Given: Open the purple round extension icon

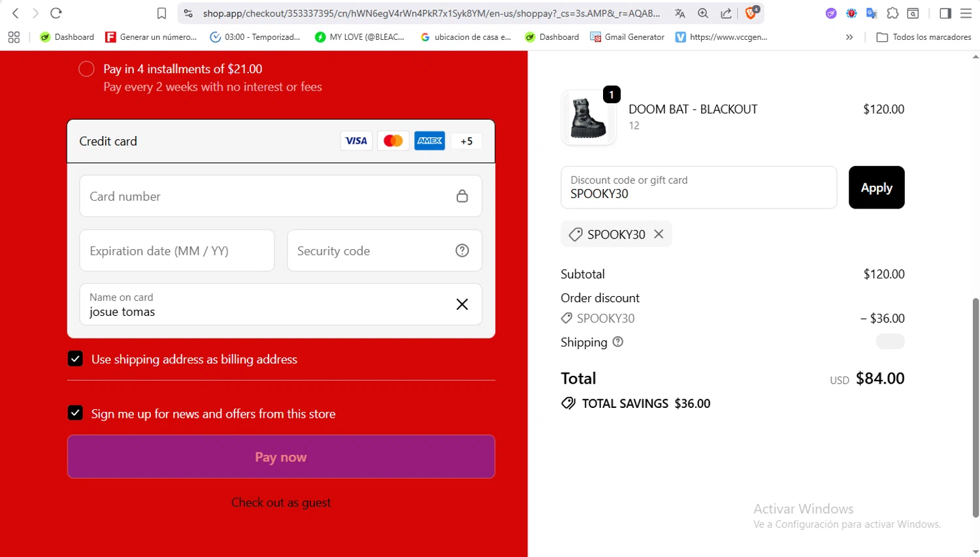Looking at the screenshot, I should point(831,13).
